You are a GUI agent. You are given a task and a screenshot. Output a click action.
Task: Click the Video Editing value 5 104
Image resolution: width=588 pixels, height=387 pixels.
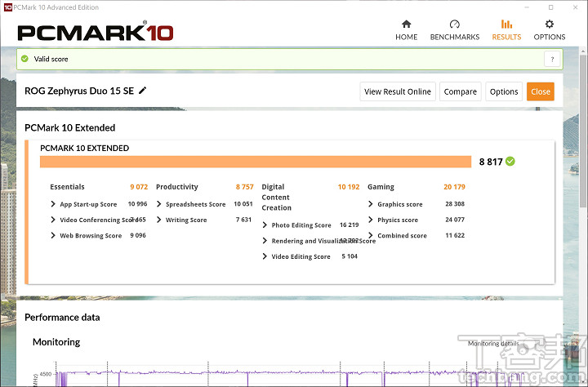tap(350, 256)
